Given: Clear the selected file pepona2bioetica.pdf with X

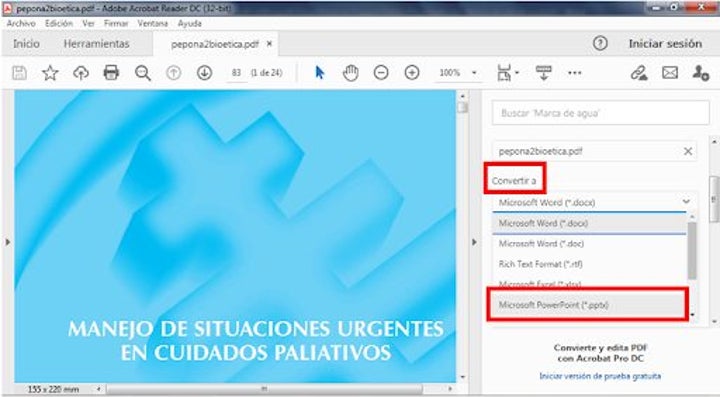Looking at the screenshot, I should click(688, 151).
